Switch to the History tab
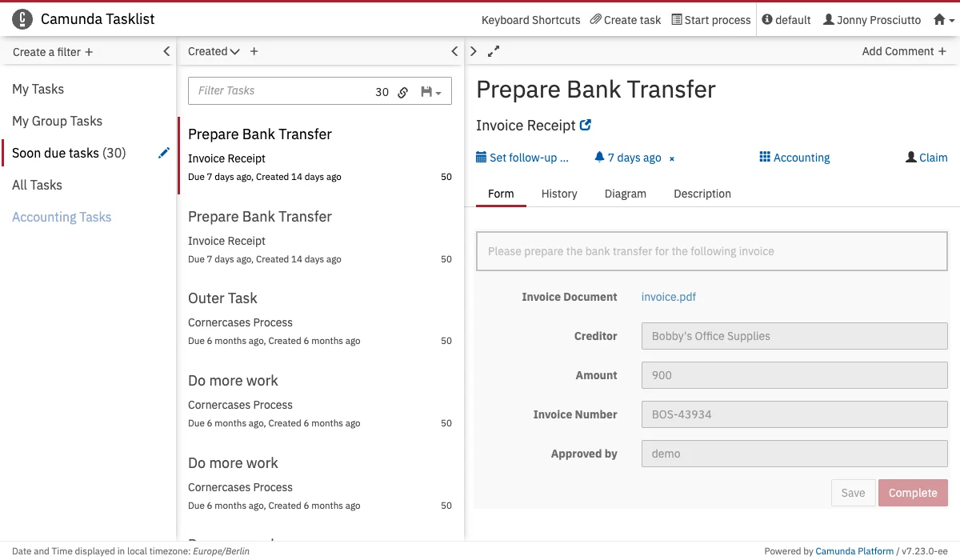 point(559,194)
